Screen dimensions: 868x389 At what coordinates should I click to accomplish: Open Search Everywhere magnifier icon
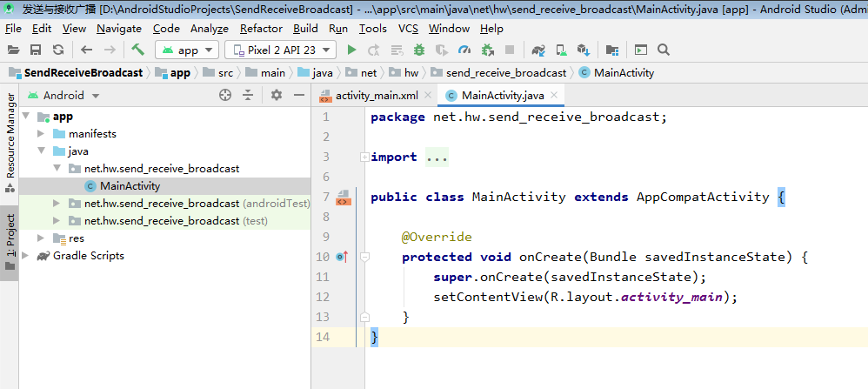click(x=664, y=50)
